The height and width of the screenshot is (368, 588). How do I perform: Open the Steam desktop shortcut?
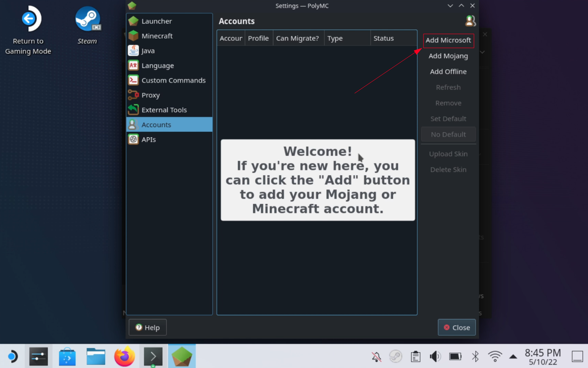click(x=87, y=26)
